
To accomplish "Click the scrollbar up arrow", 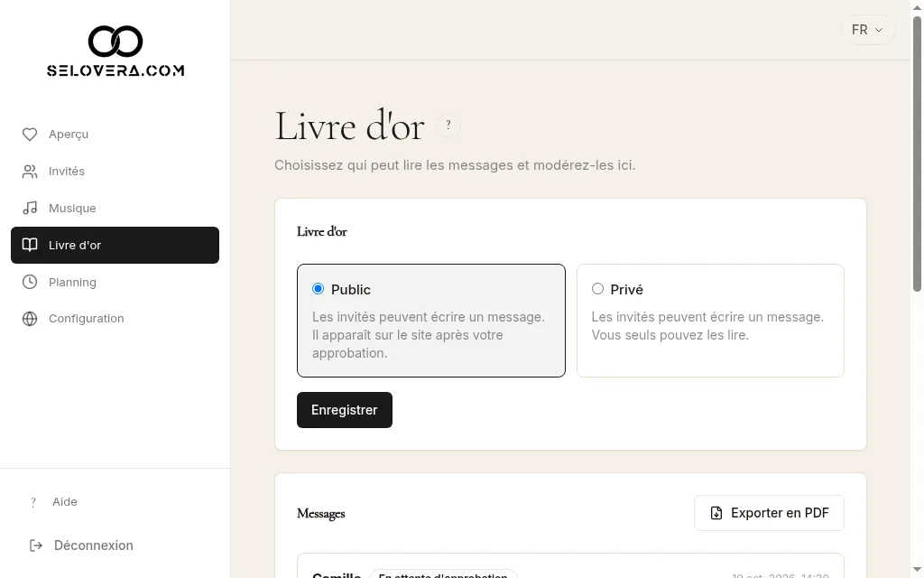I will [918, 6].
